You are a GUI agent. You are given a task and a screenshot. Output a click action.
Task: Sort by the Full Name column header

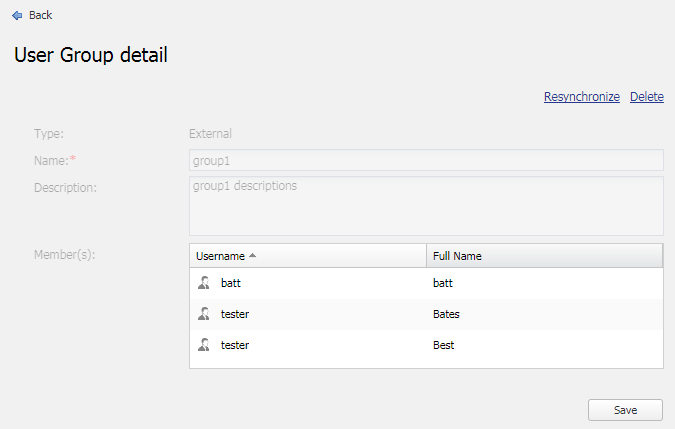(x=457, y=256)
